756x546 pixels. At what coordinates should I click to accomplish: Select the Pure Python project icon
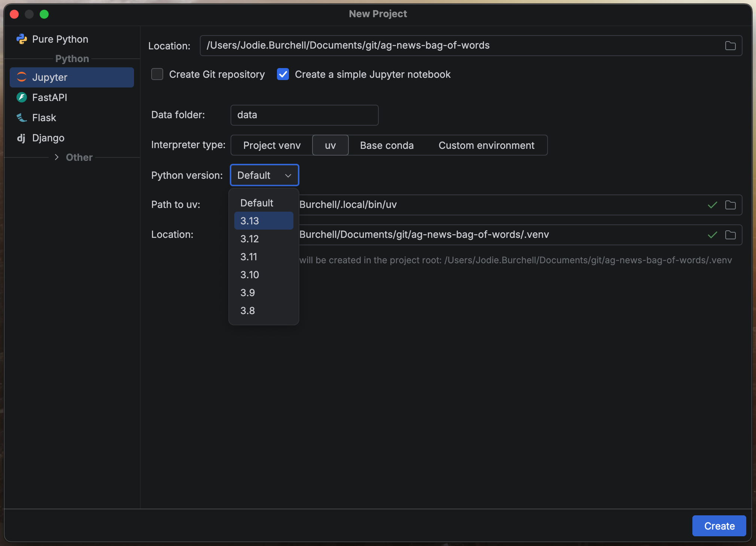(x=22, y=39)
